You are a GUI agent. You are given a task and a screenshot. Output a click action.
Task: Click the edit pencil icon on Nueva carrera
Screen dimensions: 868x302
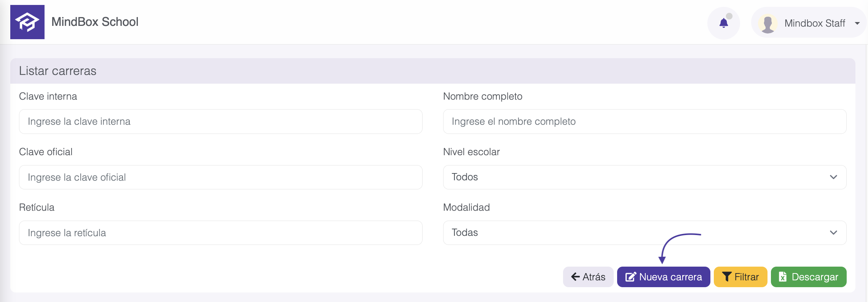[x=630, y=277]
